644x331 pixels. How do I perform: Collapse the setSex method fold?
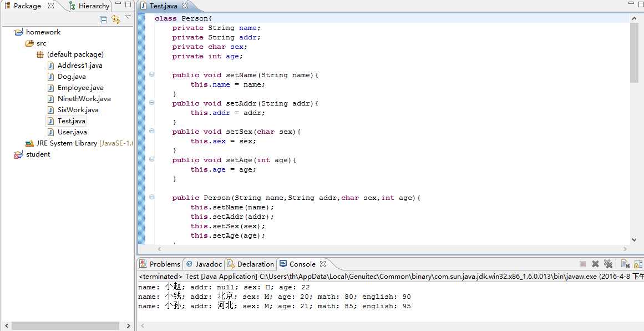[151, 131]
